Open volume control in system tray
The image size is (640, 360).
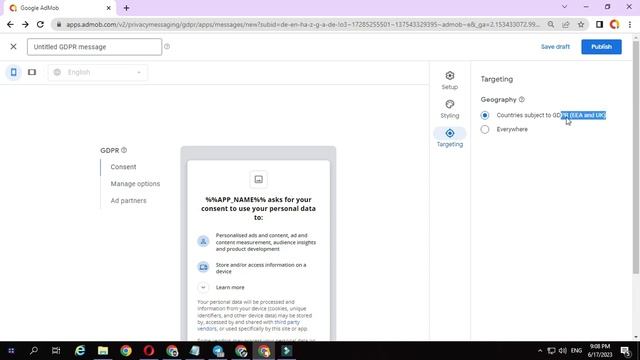click(563, 351)
